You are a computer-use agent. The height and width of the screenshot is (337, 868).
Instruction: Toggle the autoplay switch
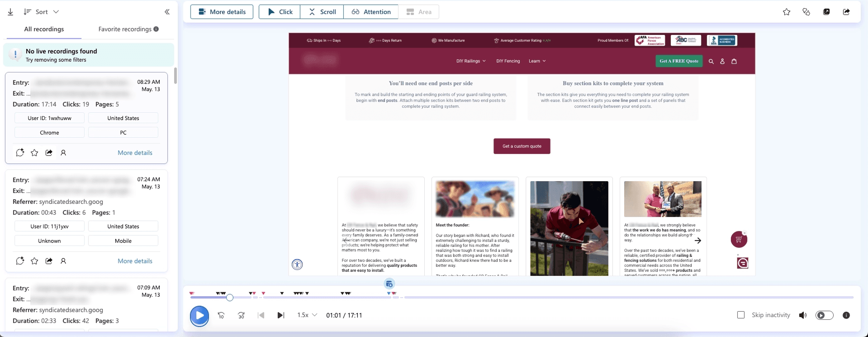point(824,315)
